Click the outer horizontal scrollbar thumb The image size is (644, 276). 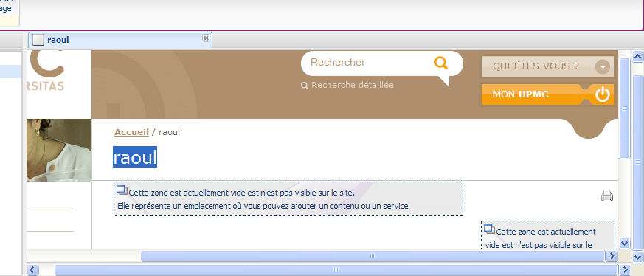click(x=336, y=270)
